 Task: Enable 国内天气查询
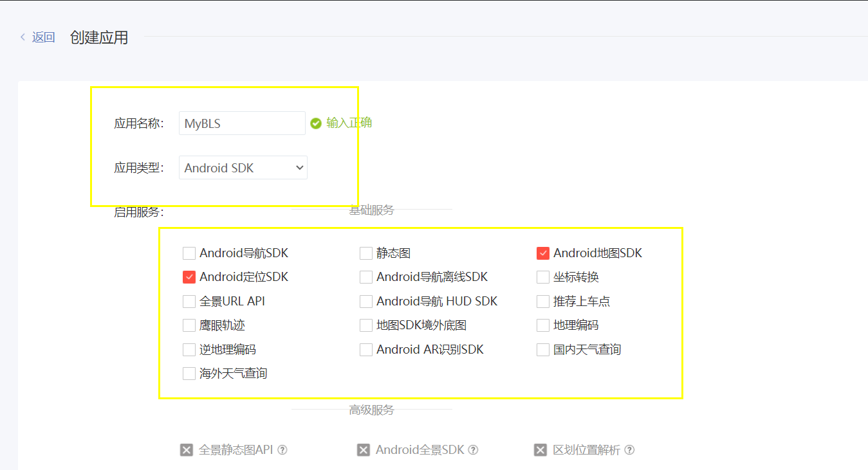pos(542,349)
